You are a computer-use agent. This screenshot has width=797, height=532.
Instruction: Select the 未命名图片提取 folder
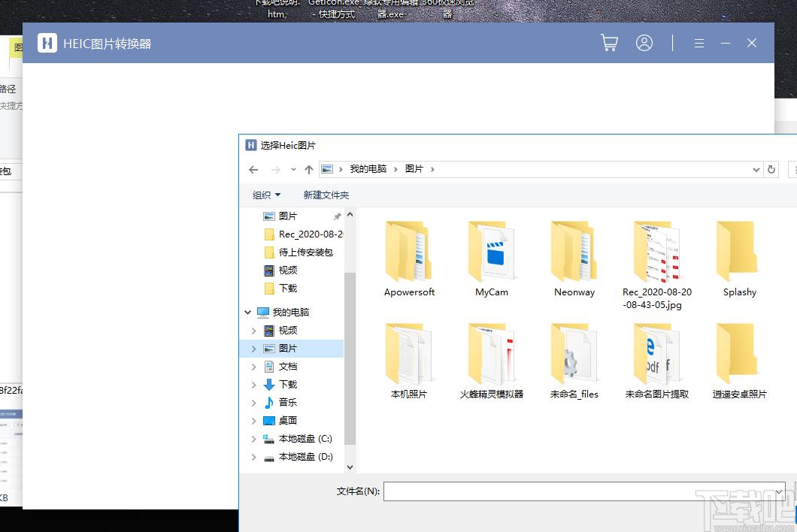[x=656, y=361]
